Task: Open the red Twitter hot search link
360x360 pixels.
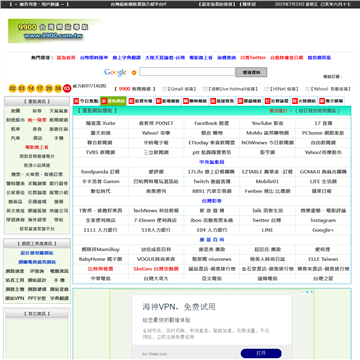Action: (x=253, y=58)
